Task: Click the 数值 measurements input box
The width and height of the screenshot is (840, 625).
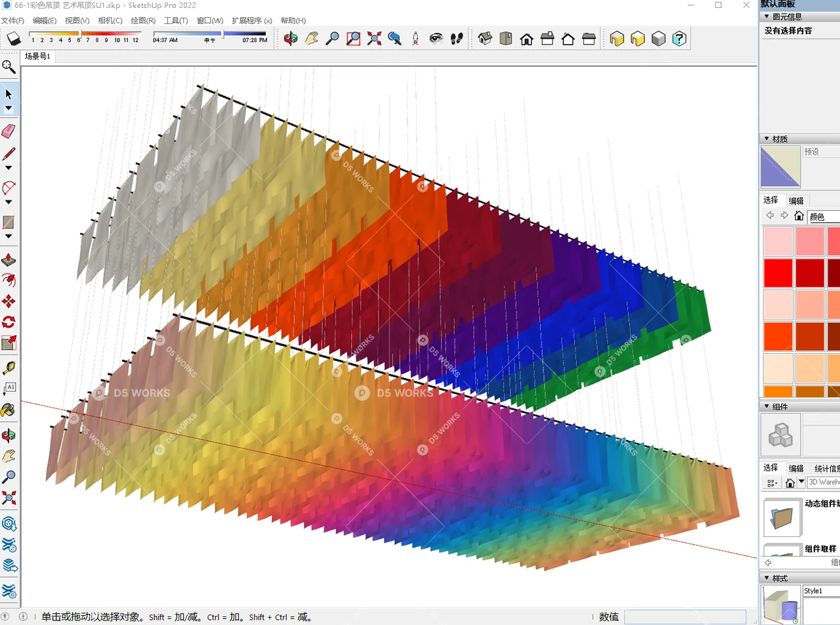Action: point(684,616)
